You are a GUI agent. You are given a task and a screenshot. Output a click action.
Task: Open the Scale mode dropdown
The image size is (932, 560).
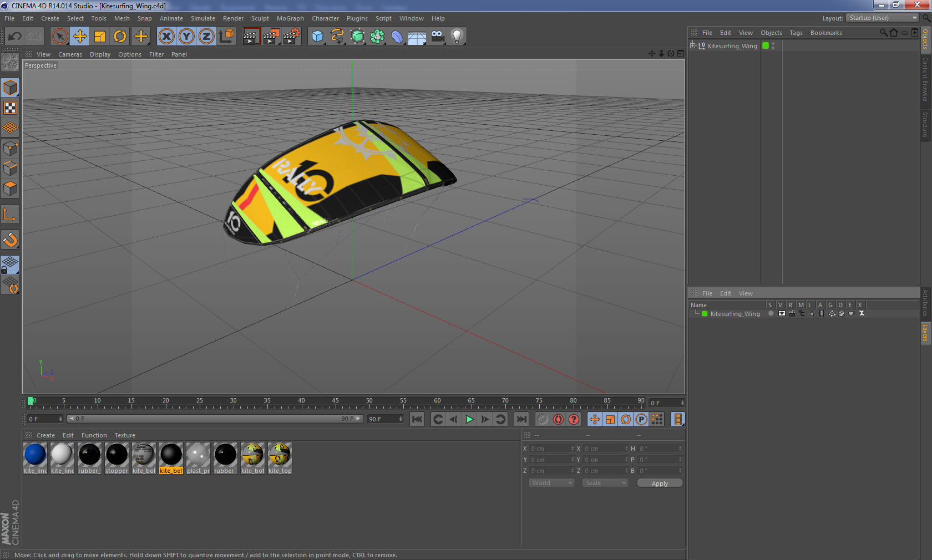(605, 483)
